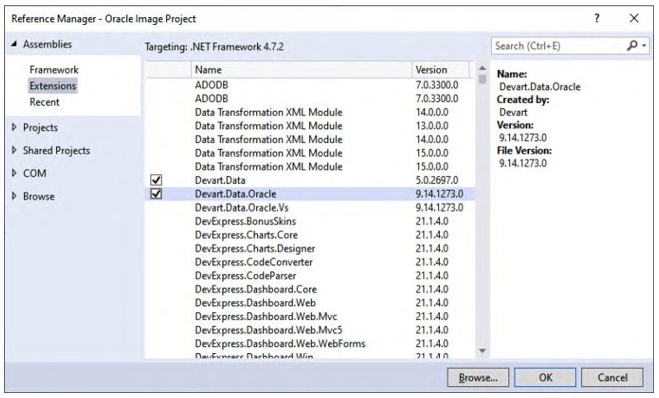Expand the Shared Projects section
Image resolution: width=659 pixels, height=398 pixels.
[x=14, y=150]
